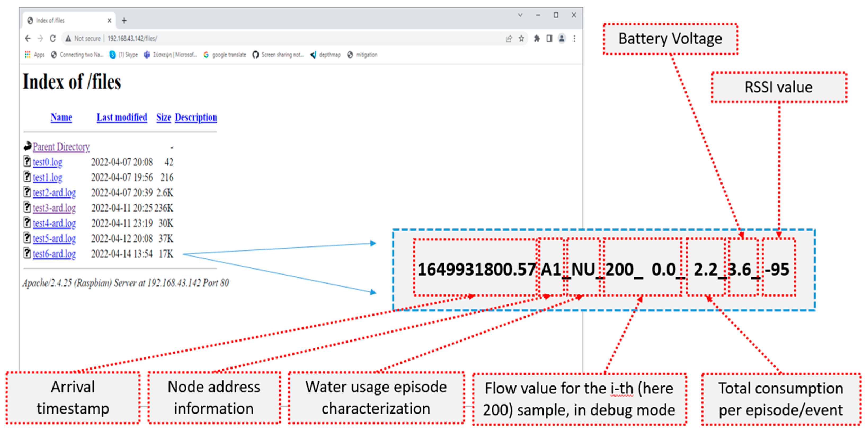
Task: Open the share page icon in address bar
Action: [x=509, y=38]
